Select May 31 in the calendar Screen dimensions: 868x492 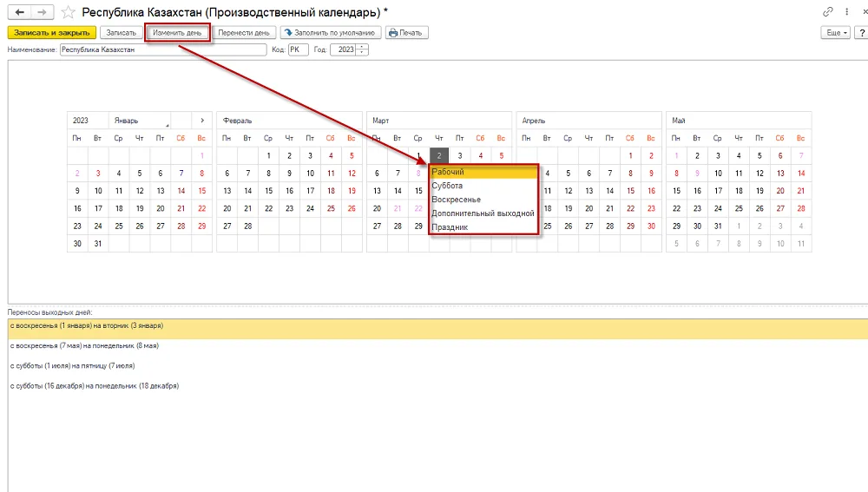[x=718, y=226]
